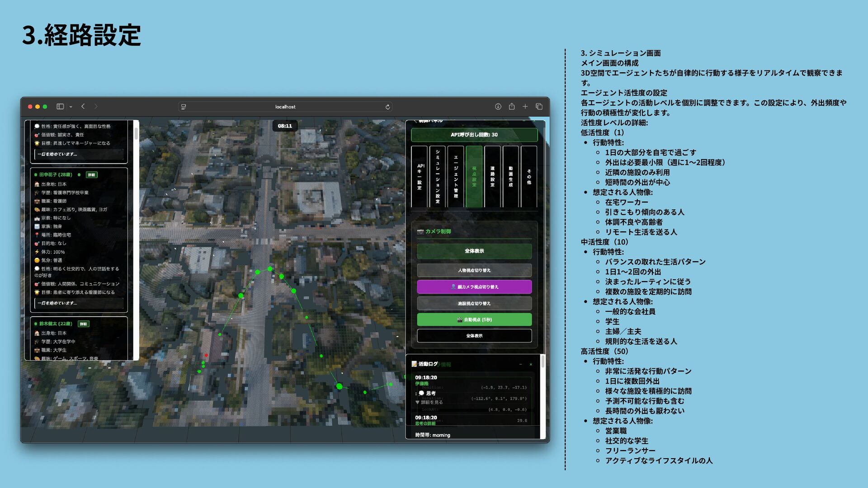Screen dimensions: 868x488
Task: Click the reload page icon
Action: coord(387,107)
